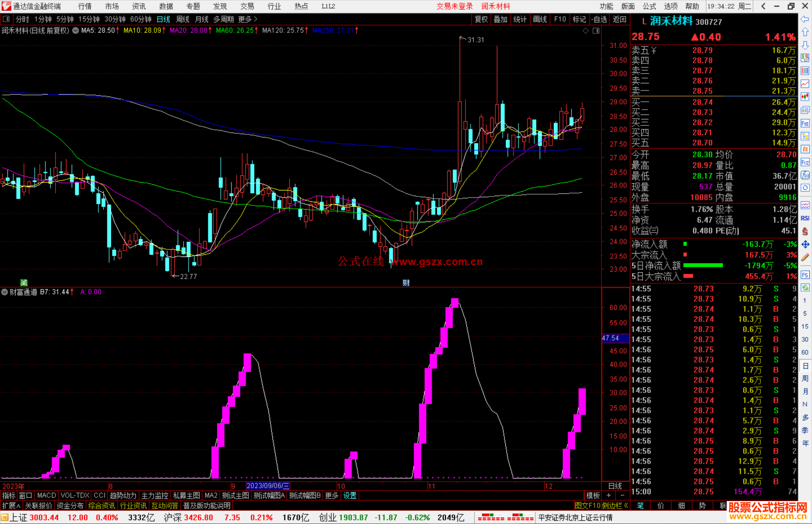Open the 行情 menu
Screen dimensions: 812x524
tap(85, 6)
